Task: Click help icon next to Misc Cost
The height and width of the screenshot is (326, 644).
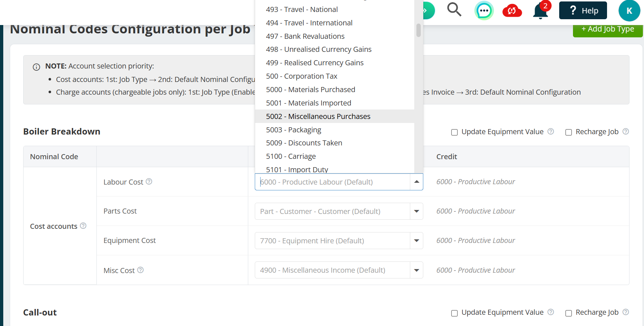Action: pos(141,270)
